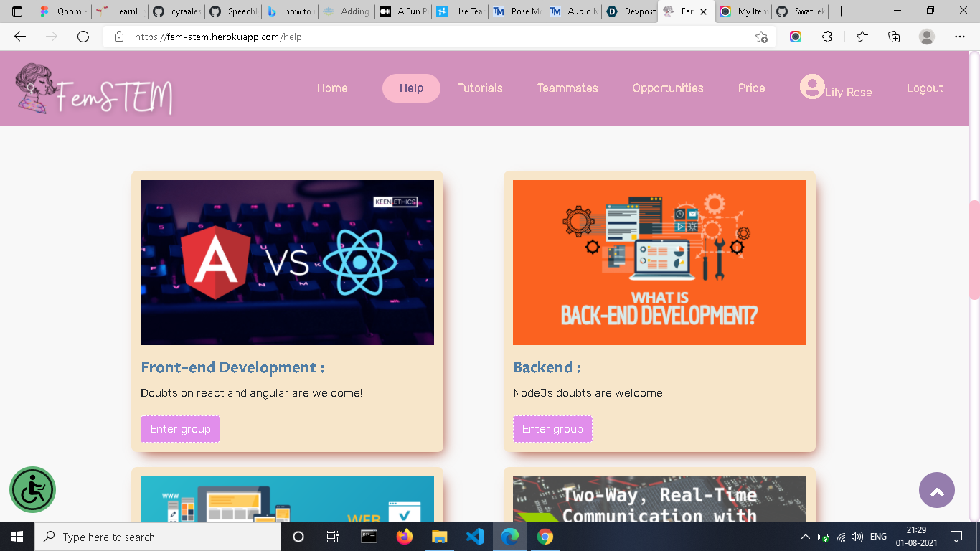Close the current FemSTEM tab
980x551 pixels.
pos(704,11)
